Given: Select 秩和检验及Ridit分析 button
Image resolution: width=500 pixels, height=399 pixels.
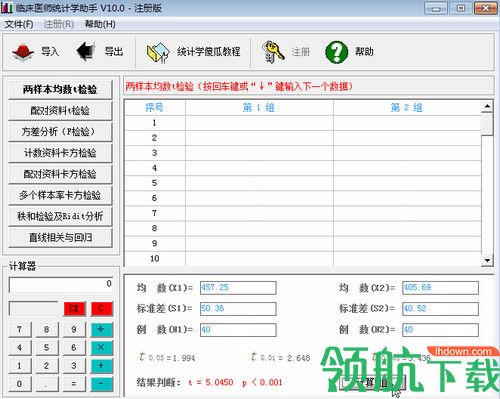Looking at the screenshot, I should pyautogui.click(x=60, y=216).
